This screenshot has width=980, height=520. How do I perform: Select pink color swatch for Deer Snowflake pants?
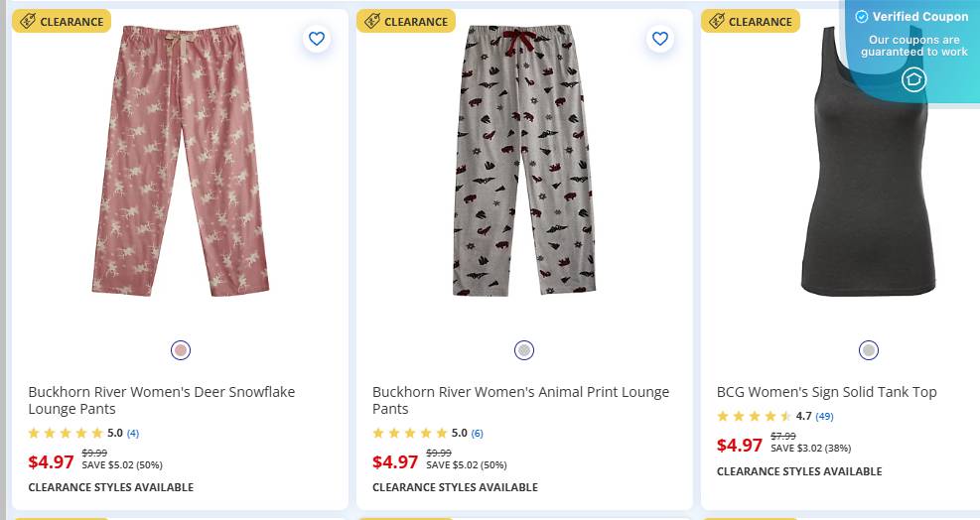pyautogui.click(x=181, y=350)
